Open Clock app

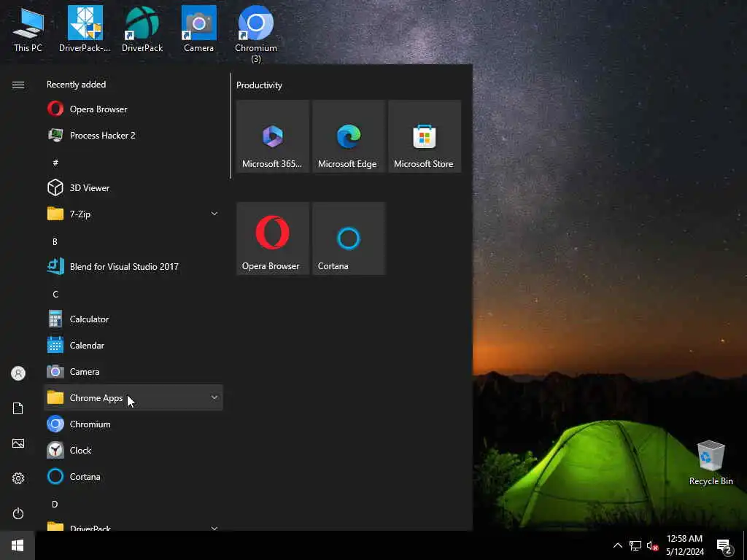pyautogui.click(x=133, y=451)
